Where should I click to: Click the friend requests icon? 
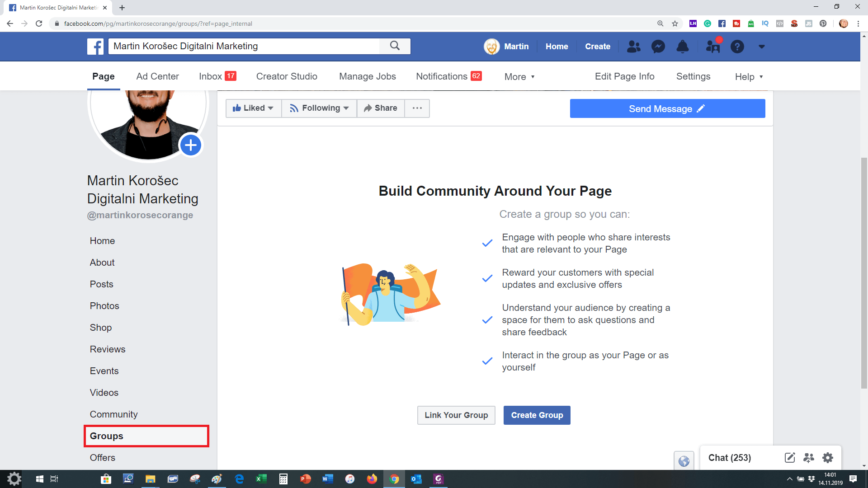633,47
